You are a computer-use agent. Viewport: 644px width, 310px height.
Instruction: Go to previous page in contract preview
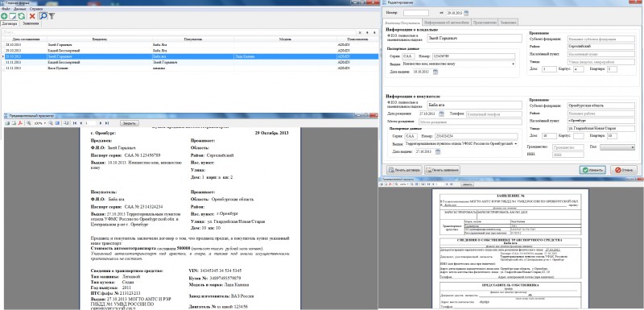(x=81, y=123)
